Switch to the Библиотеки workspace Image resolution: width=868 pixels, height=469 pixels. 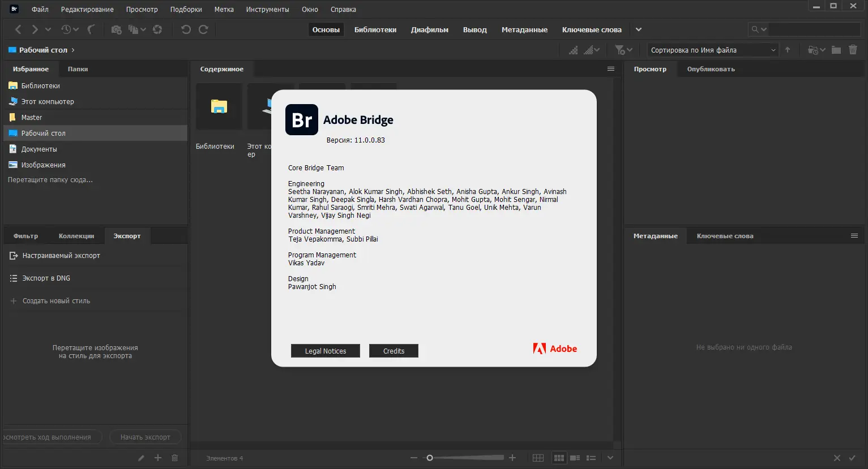(x=375, y=30)
